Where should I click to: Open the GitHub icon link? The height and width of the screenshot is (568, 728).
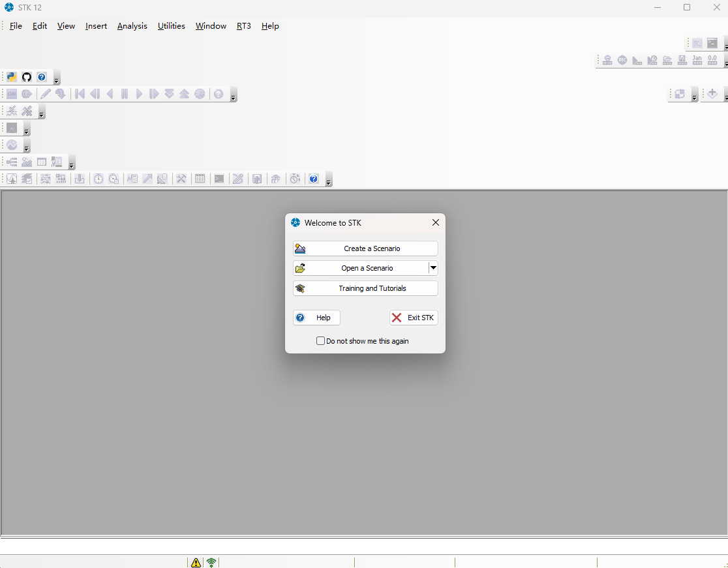[27, 77]
